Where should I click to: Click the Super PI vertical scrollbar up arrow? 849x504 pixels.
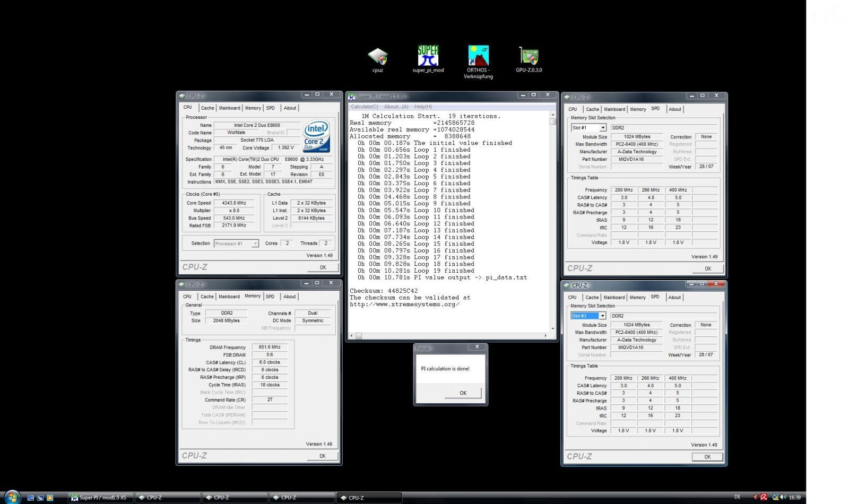coord(552,115)
